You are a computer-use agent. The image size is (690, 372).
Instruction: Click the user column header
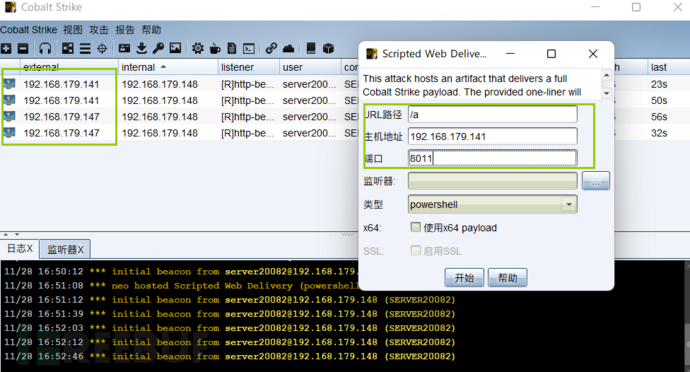tap(310, 67)
